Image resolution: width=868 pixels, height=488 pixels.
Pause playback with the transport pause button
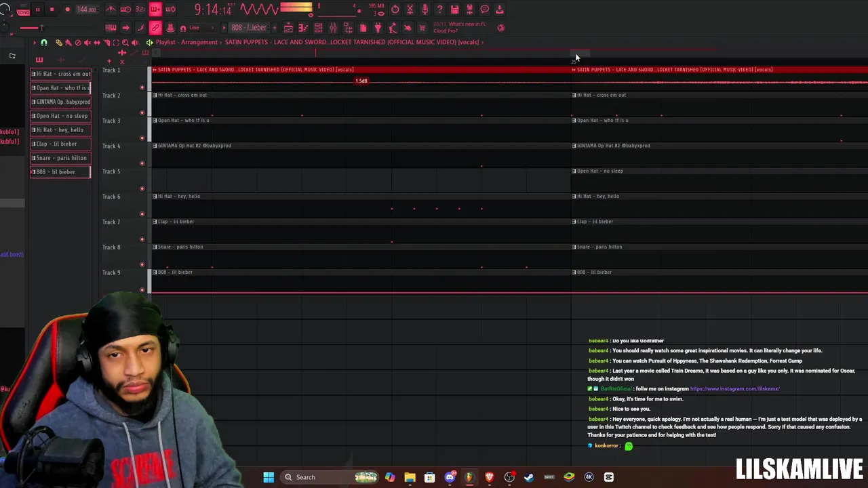(x=38, y=9)
